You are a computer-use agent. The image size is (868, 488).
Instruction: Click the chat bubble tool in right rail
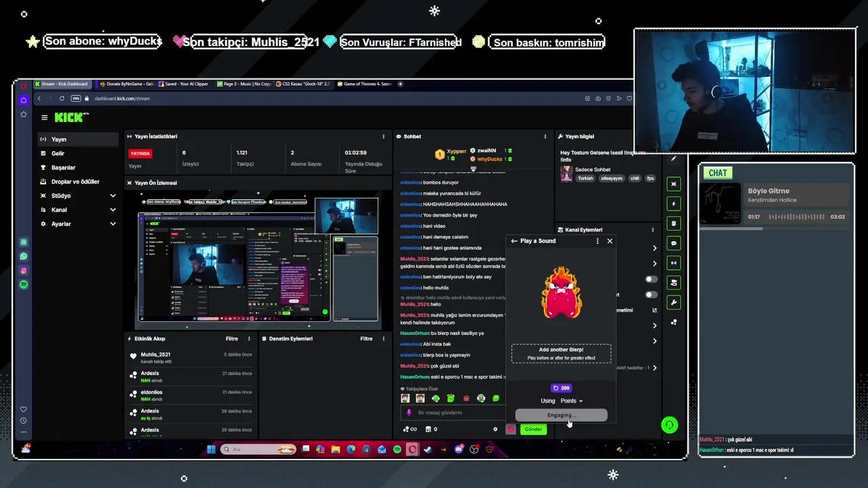pyautogui.click(x=673, y=243)
